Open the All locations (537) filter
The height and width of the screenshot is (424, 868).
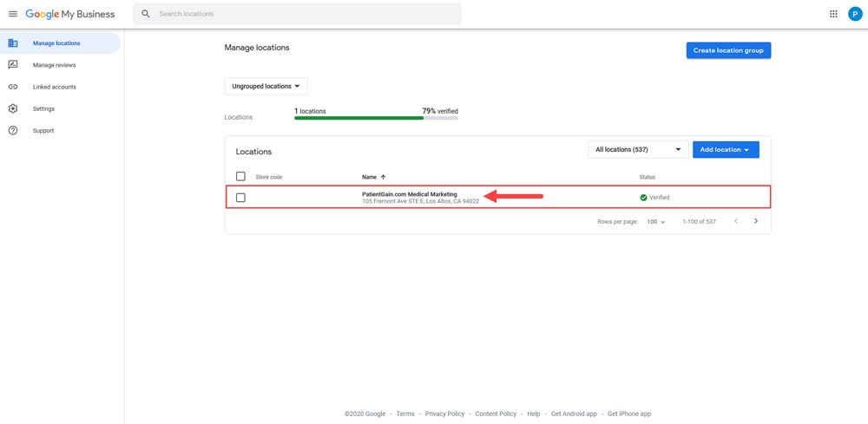638,149
